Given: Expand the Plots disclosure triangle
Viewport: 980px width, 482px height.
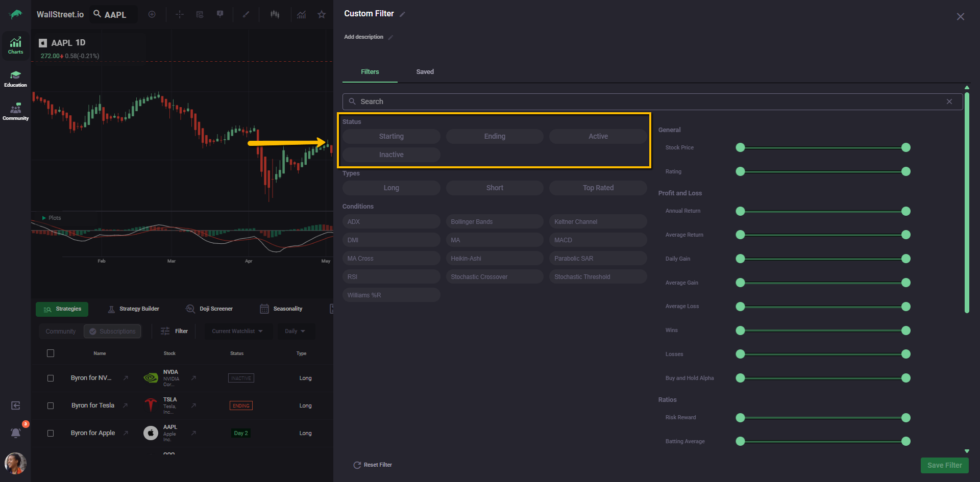Looking at the screenshot, I should tap(44, 218).
